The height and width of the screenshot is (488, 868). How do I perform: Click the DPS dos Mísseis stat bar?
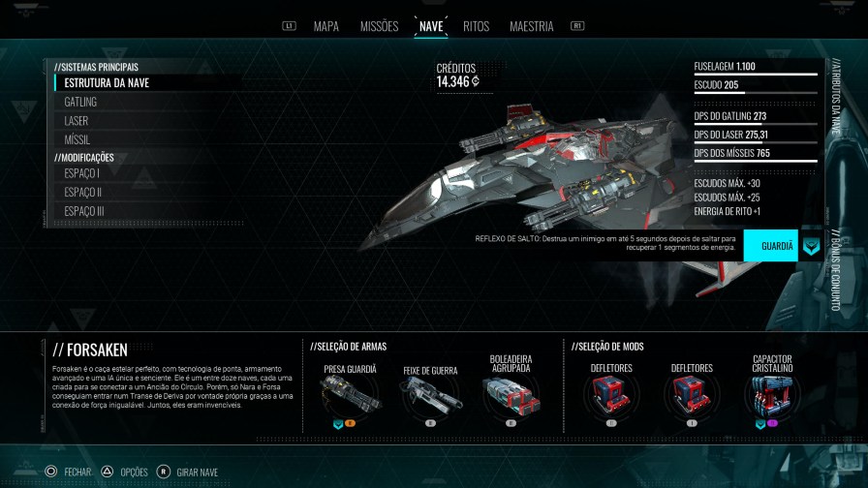click(x=756, y=161)
